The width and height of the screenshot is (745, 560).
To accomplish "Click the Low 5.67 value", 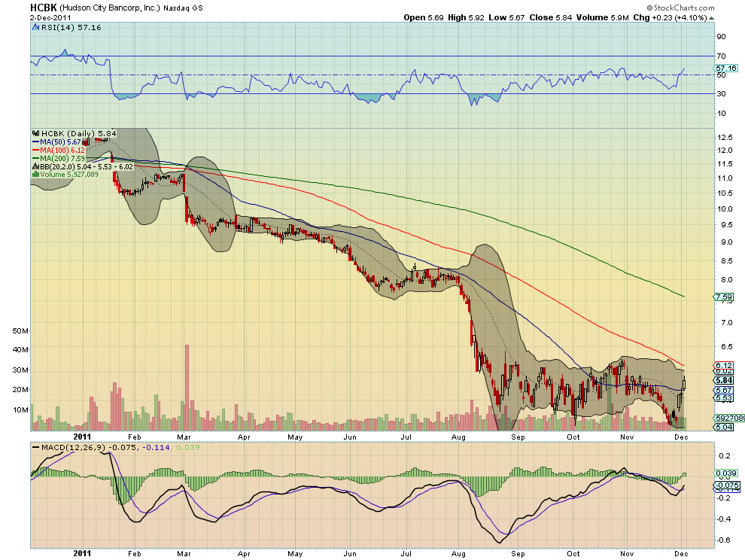I will tap(506, 17).
